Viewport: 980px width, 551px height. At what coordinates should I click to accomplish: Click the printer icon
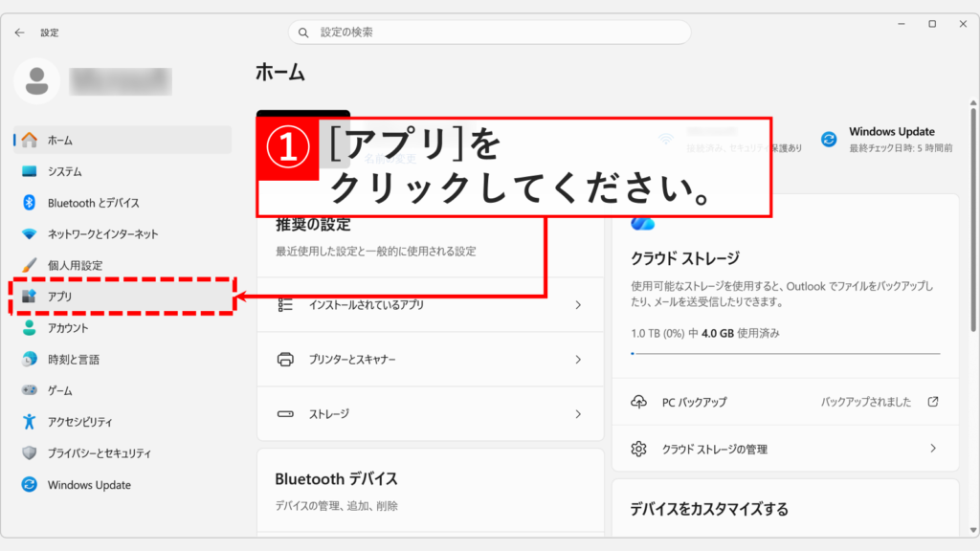coord(285,360)
